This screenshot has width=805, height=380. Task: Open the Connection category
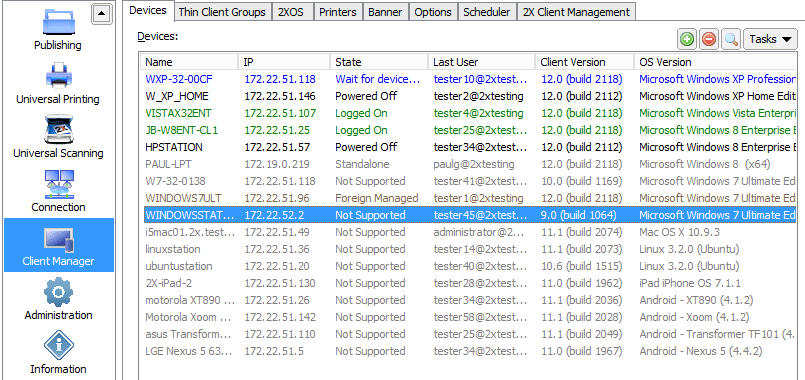point(58,191)
